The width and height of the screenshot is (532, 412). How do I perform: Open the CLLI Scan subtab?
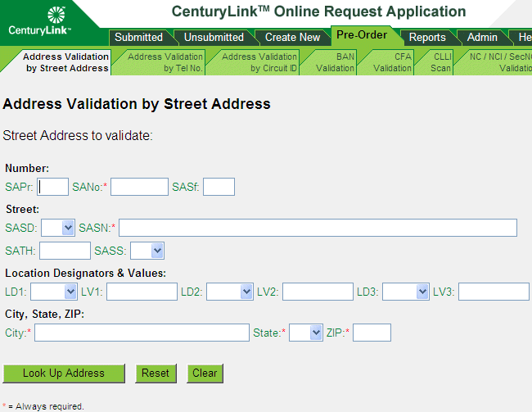(440, 62)
